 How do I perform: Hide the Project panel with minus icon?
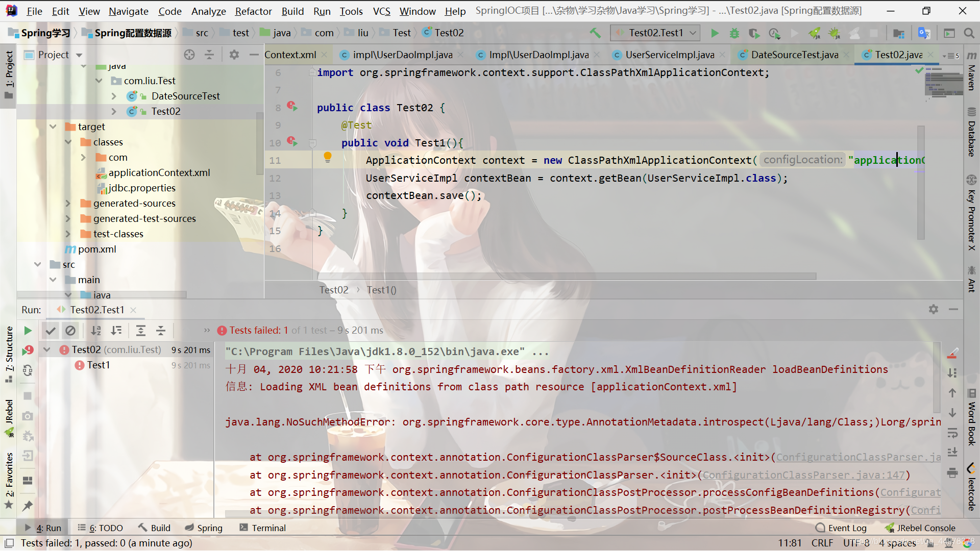tap(254, 55)
